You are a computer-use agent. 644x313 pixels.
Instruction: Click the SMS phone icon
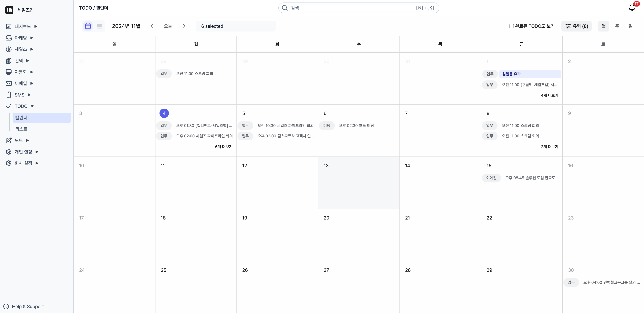[9, 95]
